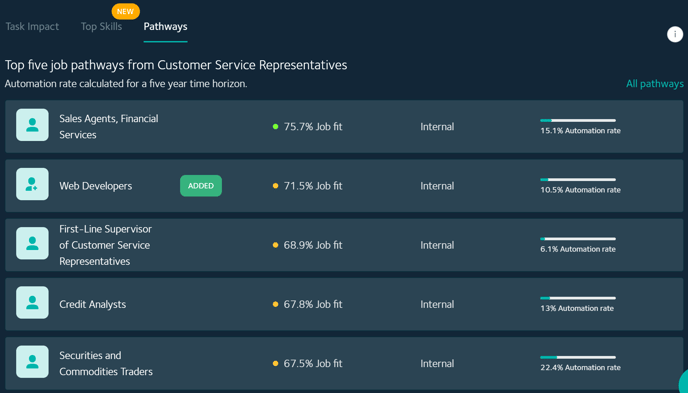
Task: Click Internal label in Web Developers row
Action: pos(437,186)
